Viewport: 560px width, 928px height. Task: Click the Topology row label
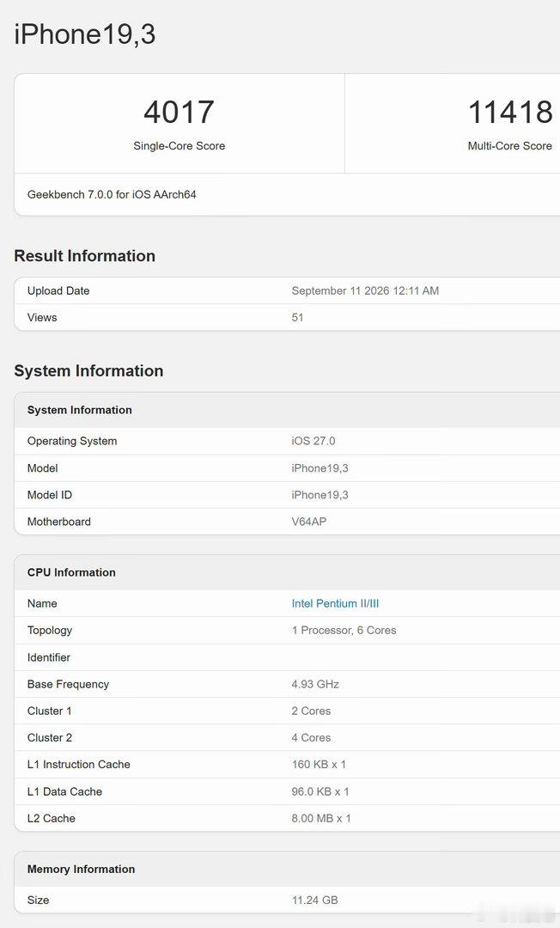(50, 631)
